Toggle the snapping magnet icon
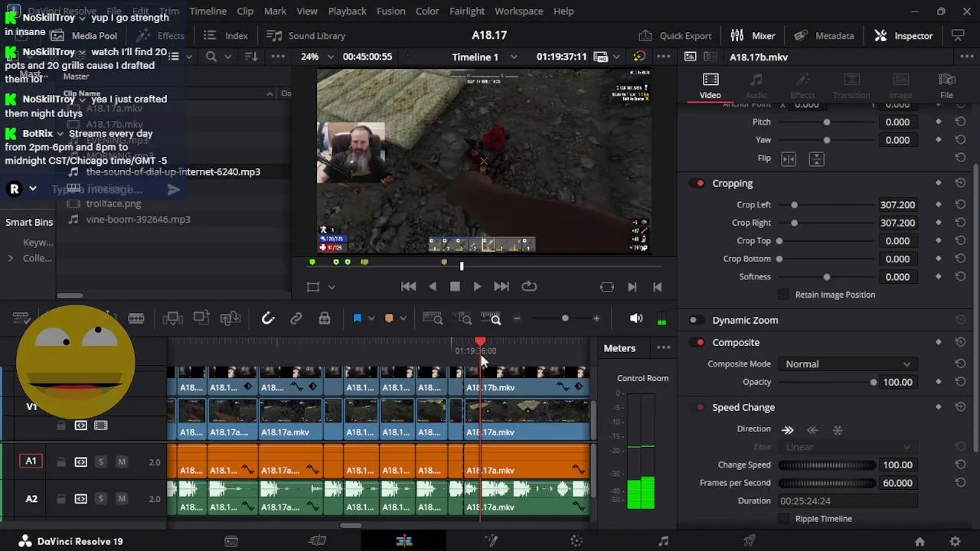Image resolution: width=980 pixels, height=551 pixels. pos(268,318)
